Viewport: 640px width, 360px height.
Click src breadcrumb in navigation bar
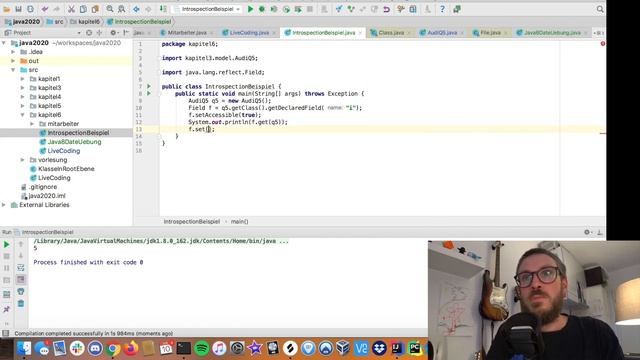[x=56, y=22]
